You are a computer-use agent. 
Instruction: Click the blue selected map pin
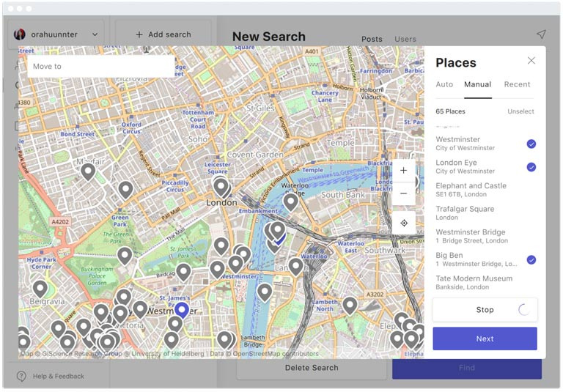182,310
